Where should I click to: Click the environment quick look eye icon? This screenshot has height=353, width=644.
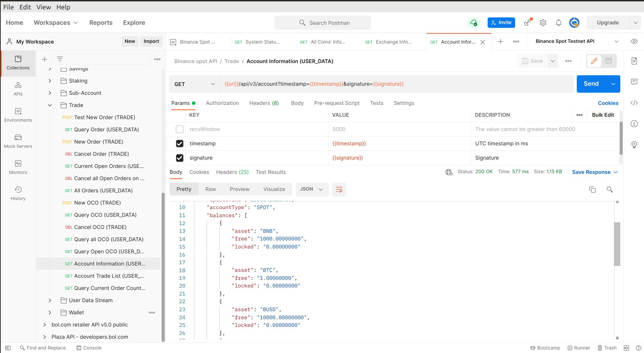(634, 41)
